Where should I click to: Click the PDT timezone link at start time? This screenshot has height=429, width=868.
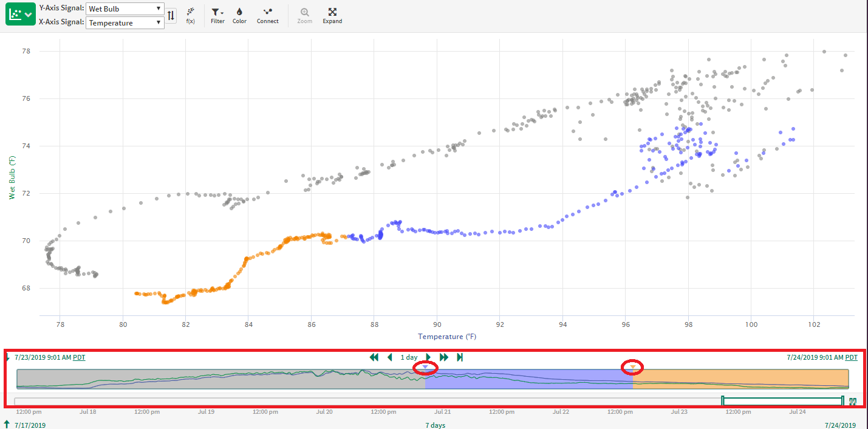pyautogui.click(x=79, y=357)
